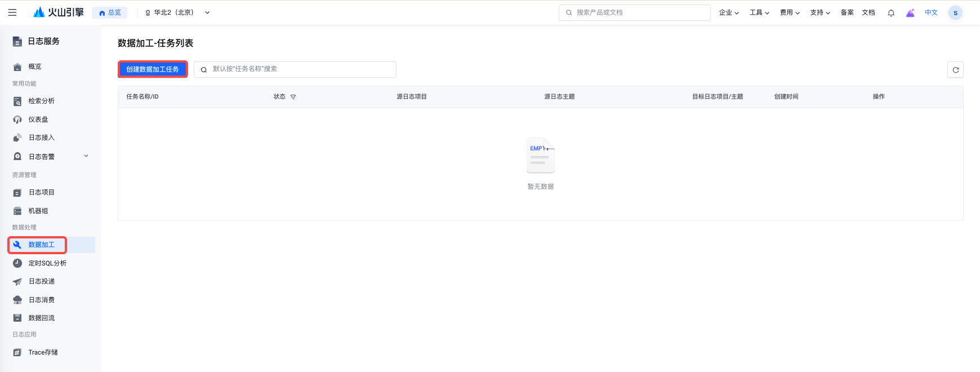The height and width of the screenshot is (372, 980).
Task: Click the 概览 house icon
Action: tap(17, 67)
